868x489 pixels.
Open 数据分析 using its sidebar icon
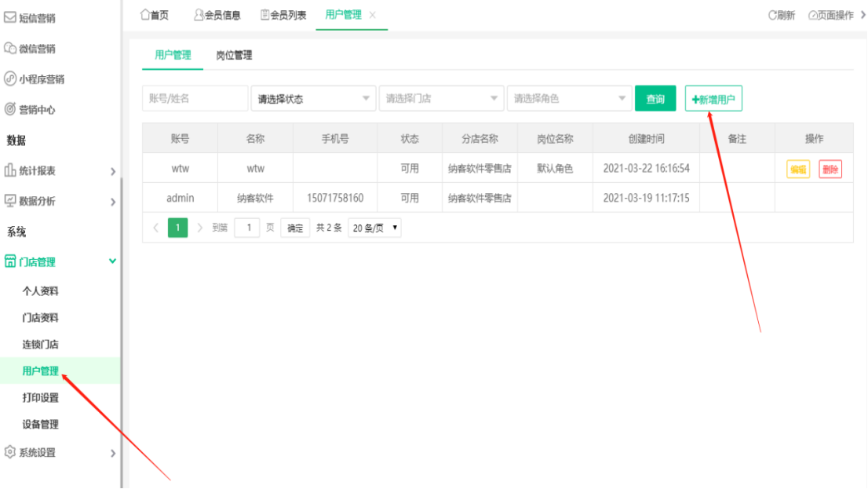[x=11, y=201]
